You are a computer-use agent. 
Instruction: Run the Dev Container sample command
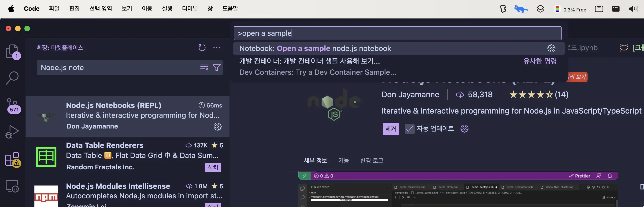coord(399,67)
